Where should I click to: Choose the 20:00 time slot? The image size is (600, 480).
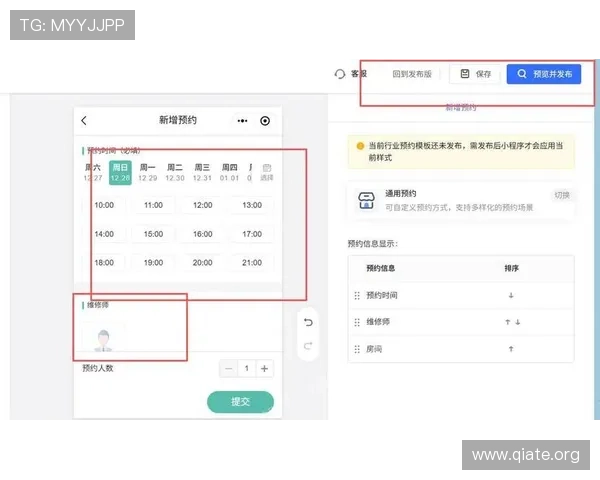(x=203, y=263)
